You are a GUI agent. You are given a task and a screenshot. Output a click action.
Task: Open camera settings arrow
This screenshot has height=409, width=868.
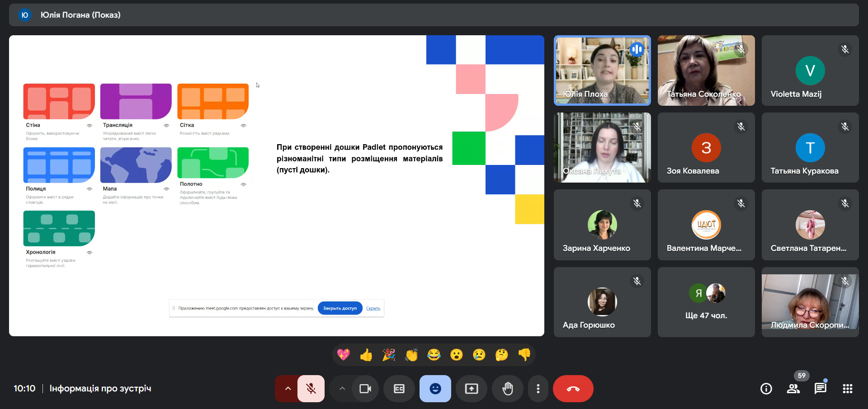[x=342, y=389]
